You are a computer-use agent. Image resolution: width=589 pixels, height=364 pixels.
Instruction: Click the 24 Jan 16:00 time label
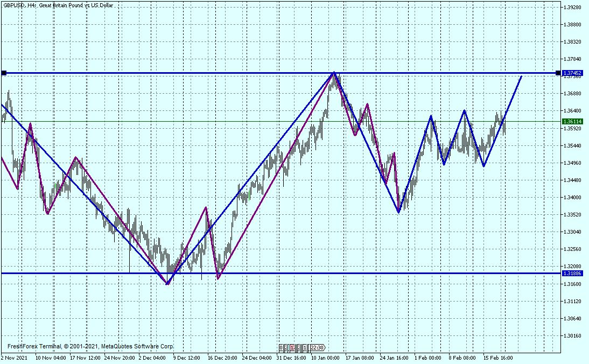394,358
